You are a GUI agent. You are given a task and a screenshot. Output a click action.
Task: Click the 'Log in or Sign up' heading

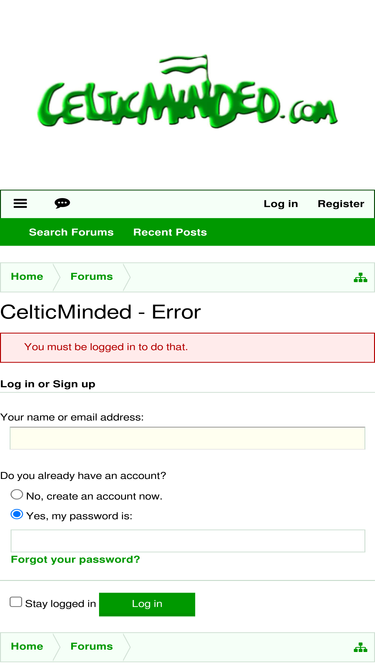[x=48, y=384]
